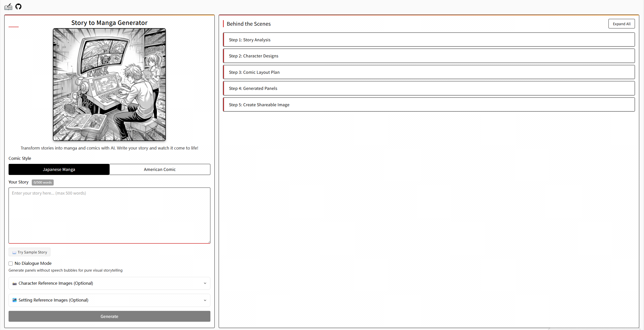Expand Setting Reference Images chevron
The width and height of the screenshot is (644, 330).
pos(205,300)
